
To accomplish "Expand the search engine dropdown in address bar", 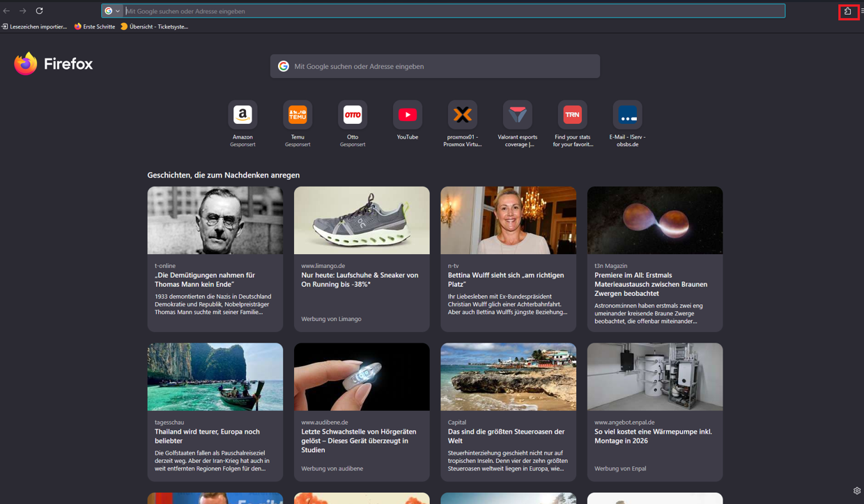I will 112,11.
